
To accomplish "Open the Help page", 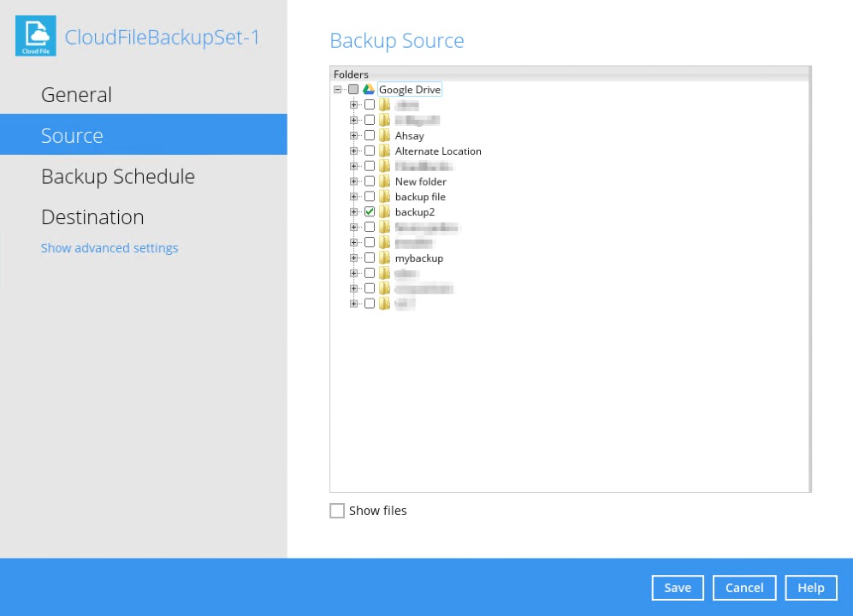I will (810, 587).
